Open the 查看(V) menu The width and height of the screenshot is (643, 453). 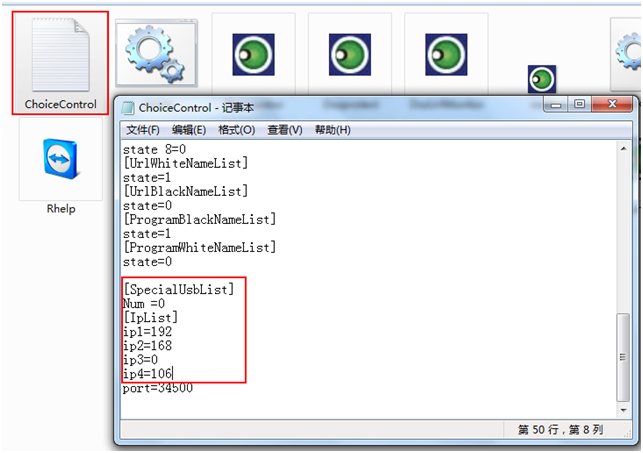pyautogui.click(x=285, y=130)
